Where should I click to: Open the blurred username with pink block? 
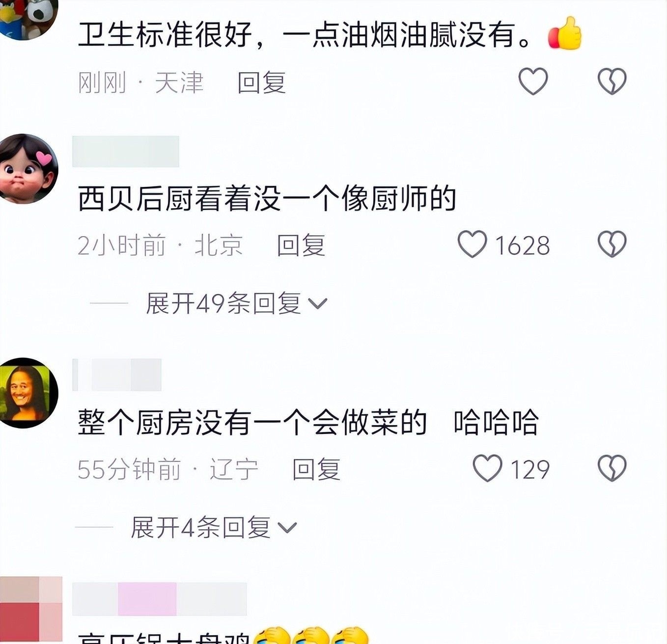click(160, 599)
